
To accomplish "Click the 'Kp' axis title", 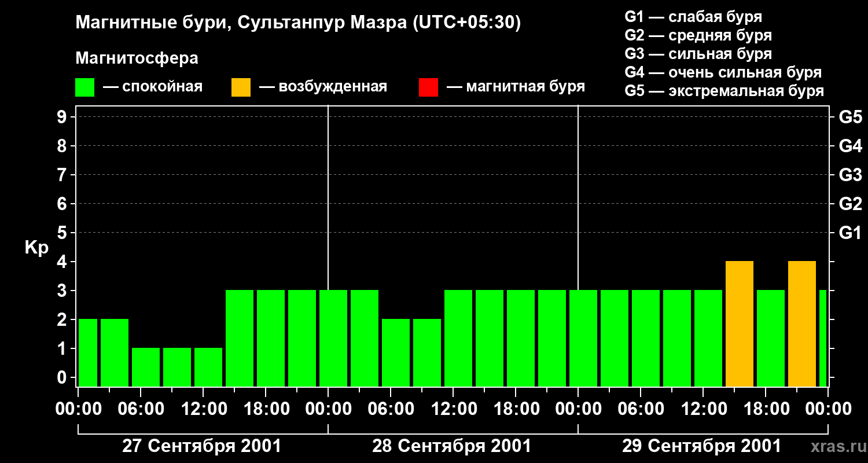I will click(36, 248).
